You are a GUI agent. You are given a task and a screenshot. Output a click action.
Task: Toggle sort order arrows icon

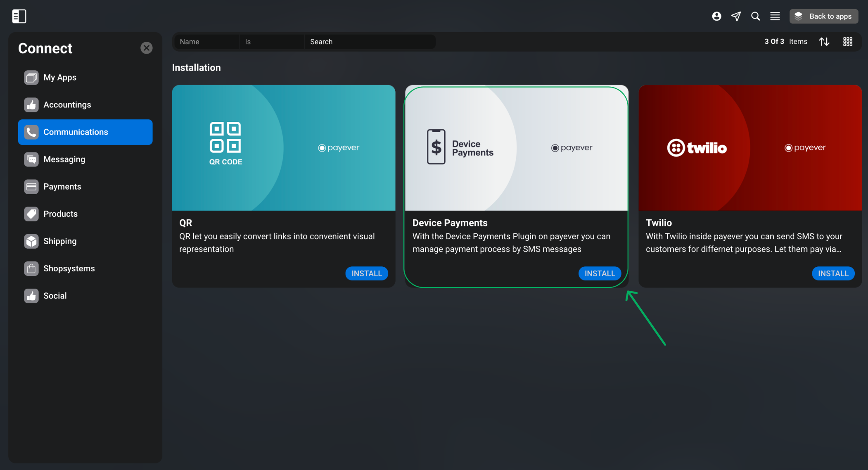tap(824, 42)
